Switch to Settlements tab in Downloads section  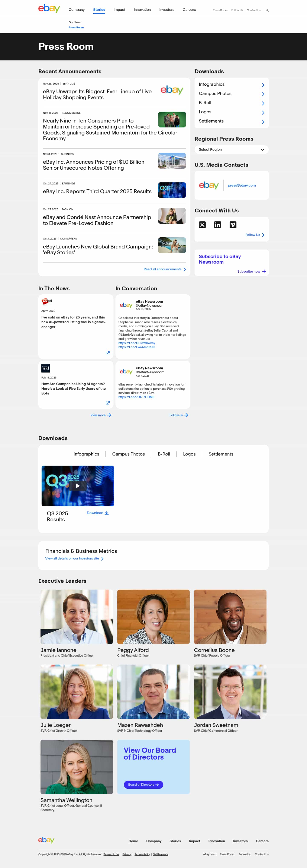click(x=221, y=454)
